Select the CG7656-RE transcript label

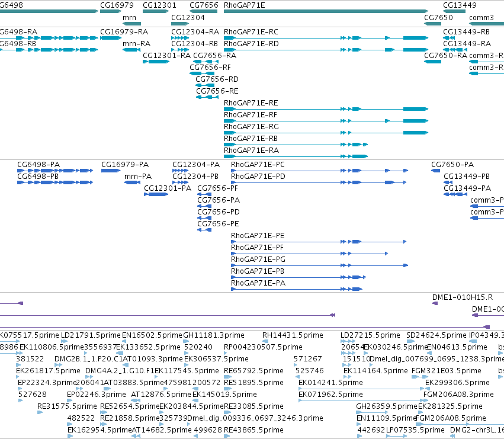217,91
